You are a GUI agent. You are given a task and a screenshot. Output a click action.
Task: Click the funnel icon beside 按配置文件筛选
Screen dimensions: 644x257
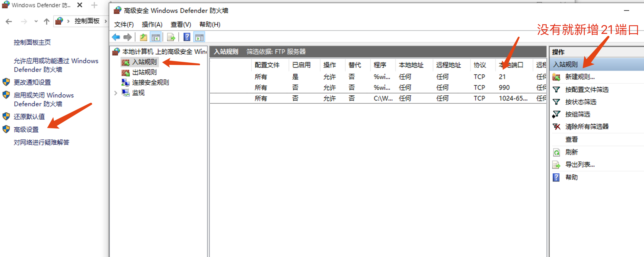click(556, 90)
